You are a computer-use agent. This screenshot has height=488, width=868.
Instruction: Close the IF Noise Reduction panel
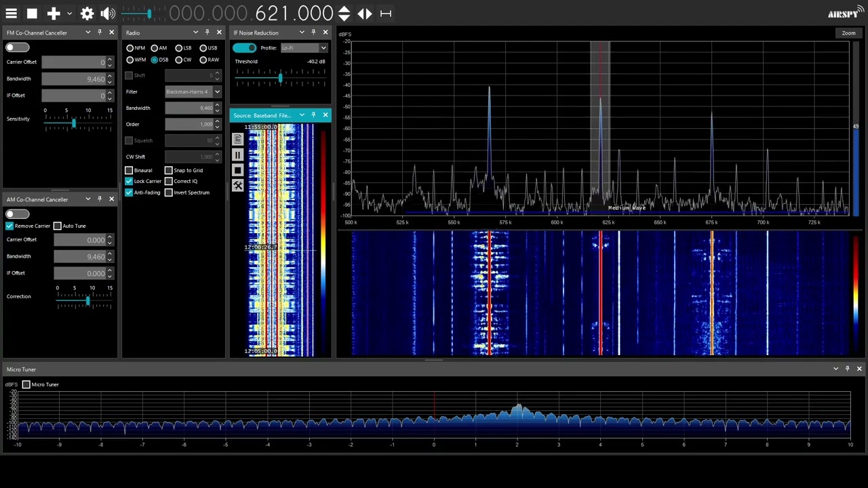pyautogui.click(x=325, y=33)
